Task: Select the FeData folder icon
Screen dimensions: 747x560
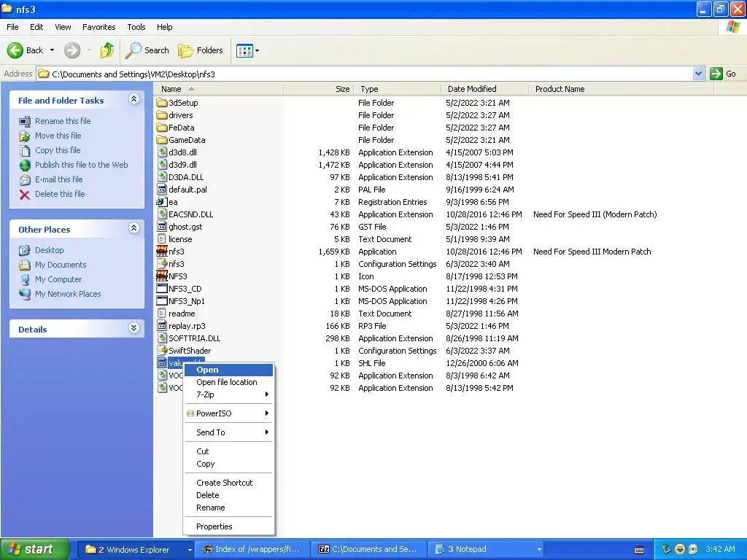Action: coord(162,127)
